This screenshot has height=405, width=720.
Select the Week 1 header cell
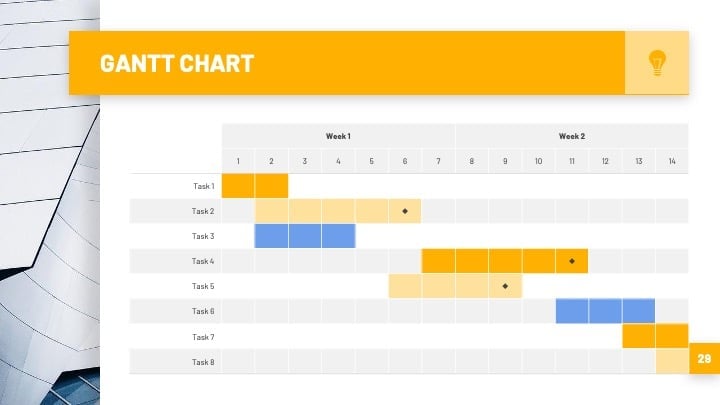click(338, 136)
